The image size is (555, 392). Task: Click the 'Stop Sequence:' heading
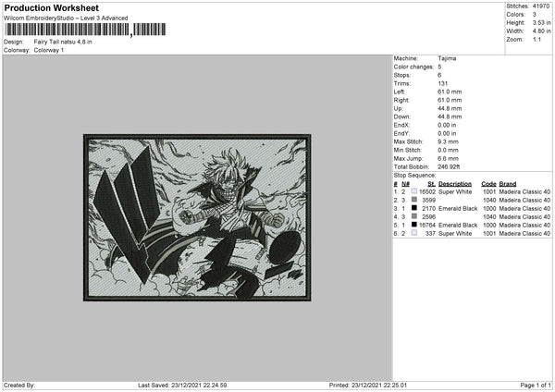pos(414,176)
